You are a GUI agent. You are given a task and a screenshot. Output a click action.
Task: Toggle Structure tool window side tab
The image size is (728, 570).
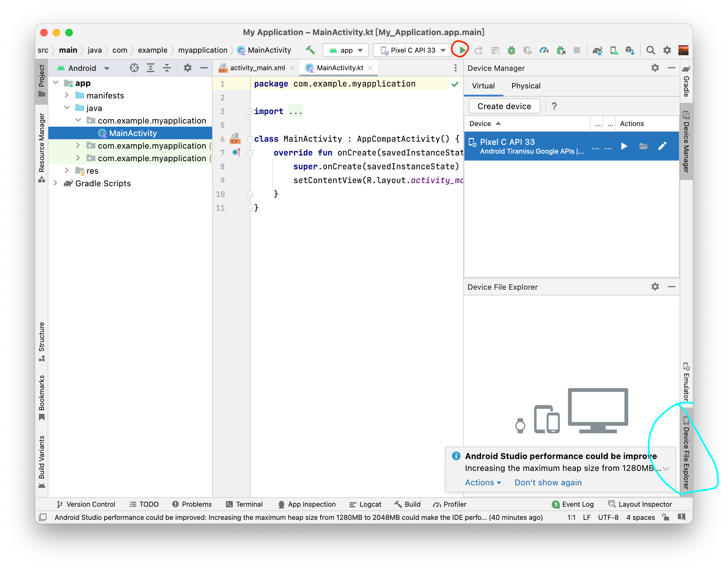pos(41,342)
